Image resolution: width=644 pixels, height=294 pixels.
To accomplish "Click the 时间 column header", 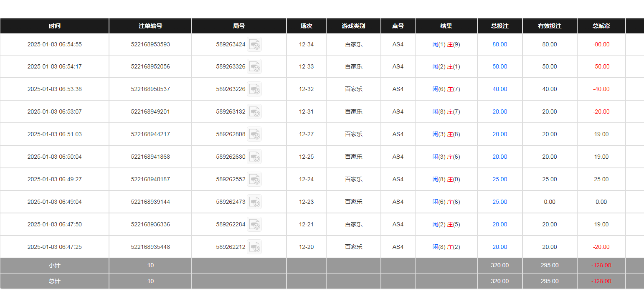I will pyautogui.click(x=54, y=26).
